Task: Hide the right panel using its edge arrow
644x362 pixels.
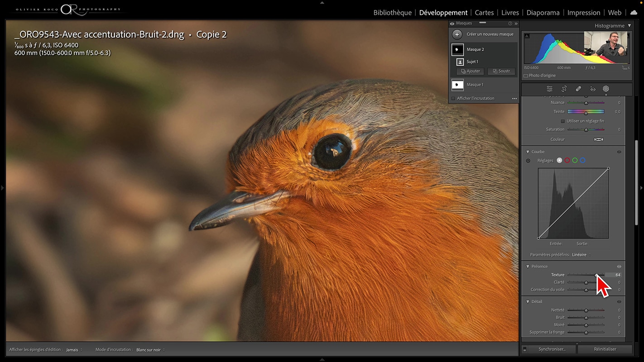Action: (x=641, y=187)
